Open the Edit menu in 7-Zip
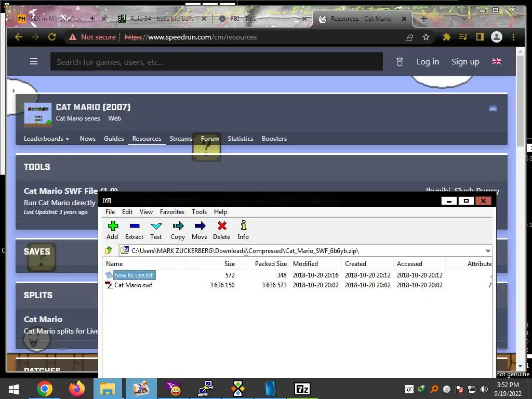This screenshot has height=399, width=532. click(x=127, y=212)
